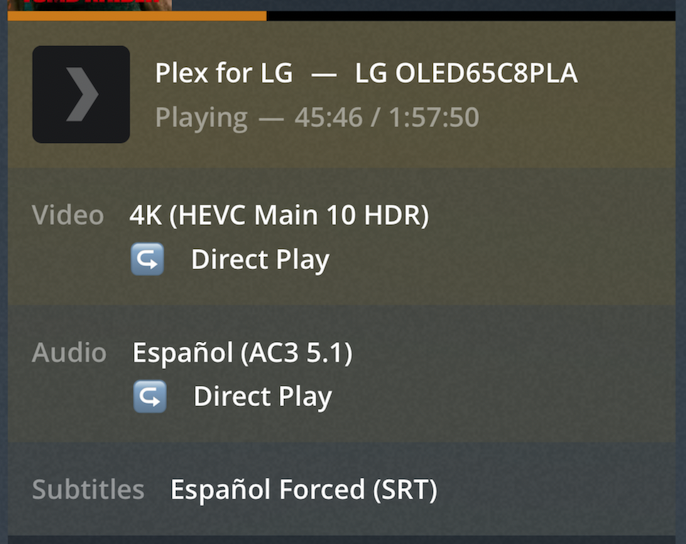Click the Audio Direct Play arrow icon

tap(150, 397)
